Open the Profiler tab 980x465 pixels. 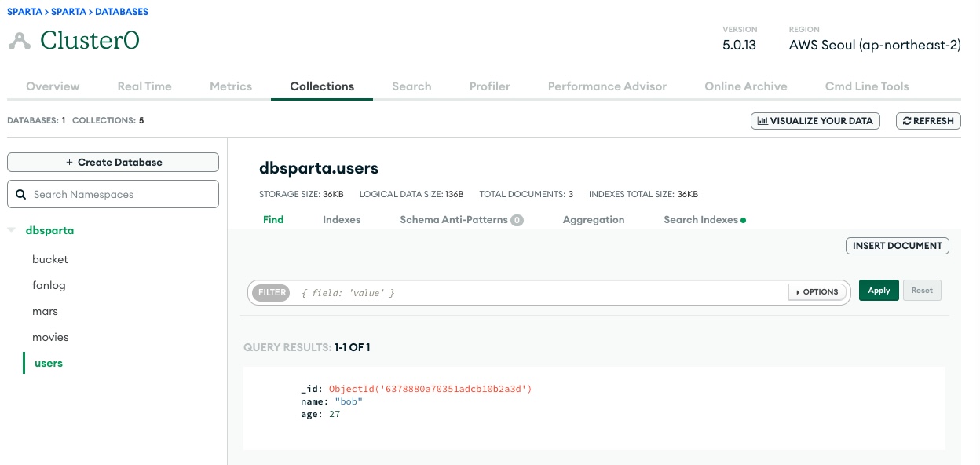click(x=490, y=86)
